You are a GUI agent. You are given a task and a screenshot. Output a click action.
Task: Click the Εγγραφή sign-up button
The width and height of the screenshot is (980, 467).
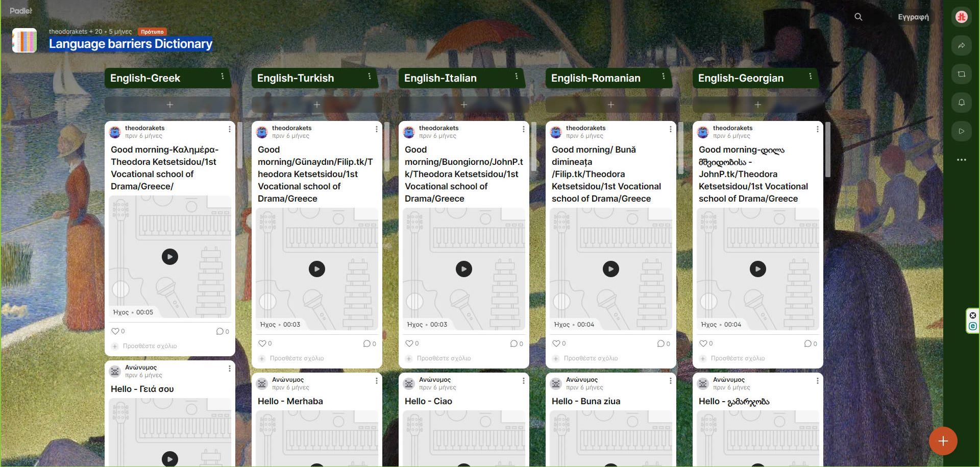(x=913, y=17)
